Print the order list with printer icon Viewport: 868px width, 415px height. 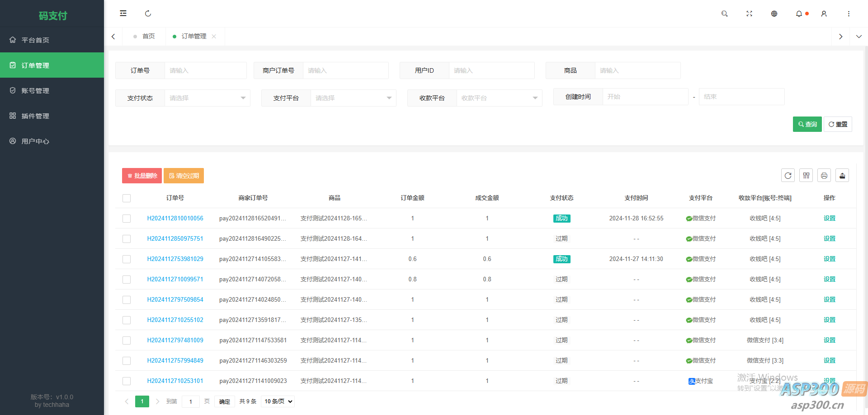point(824,175)
